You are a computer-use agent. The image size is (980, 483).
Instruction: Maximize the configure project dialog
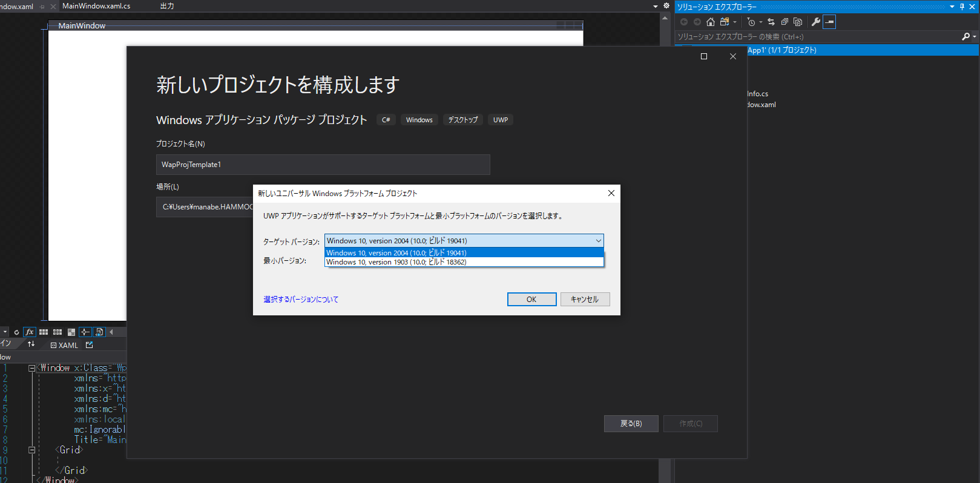coord(704,56)
